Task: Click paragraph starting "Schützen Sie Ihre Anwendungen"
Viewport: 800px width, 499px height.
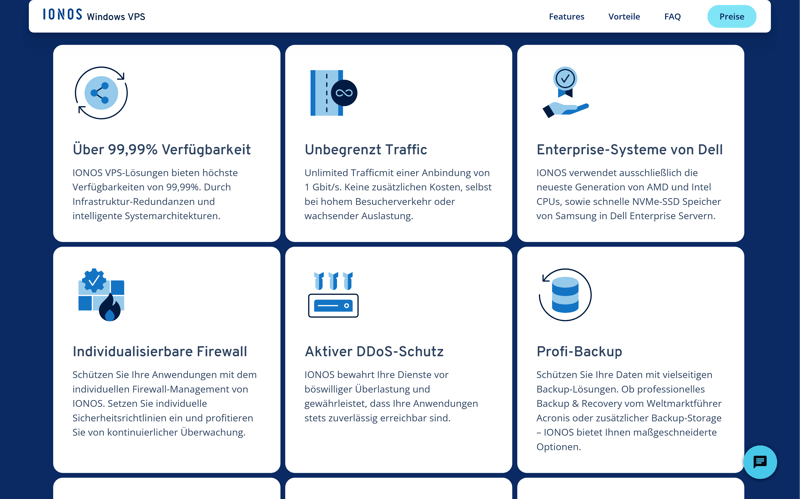Action: 164,404
